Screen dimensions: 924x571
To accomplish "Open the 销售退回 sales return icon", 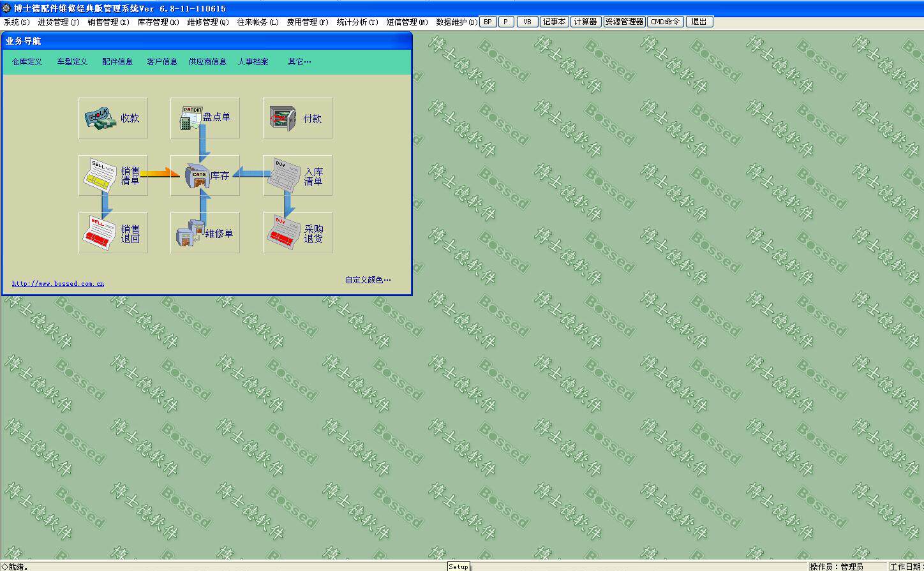I will tap(113, 233).
